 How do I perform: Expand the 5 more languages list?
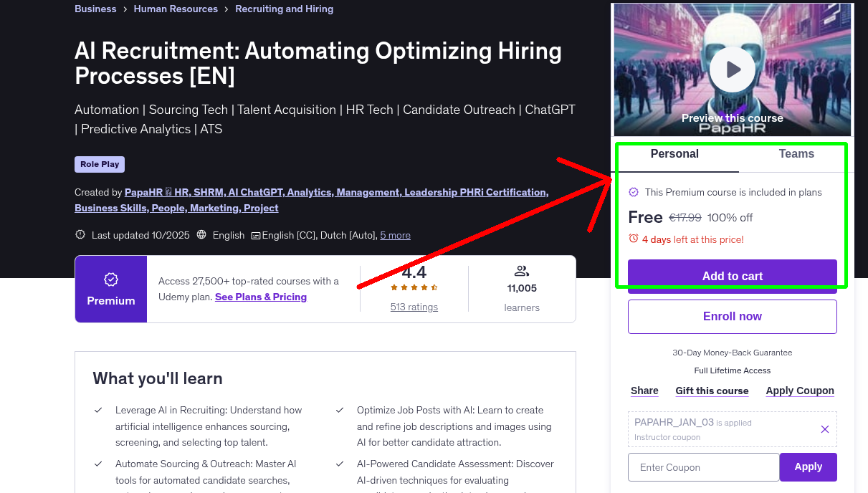(x=395, y=234)
